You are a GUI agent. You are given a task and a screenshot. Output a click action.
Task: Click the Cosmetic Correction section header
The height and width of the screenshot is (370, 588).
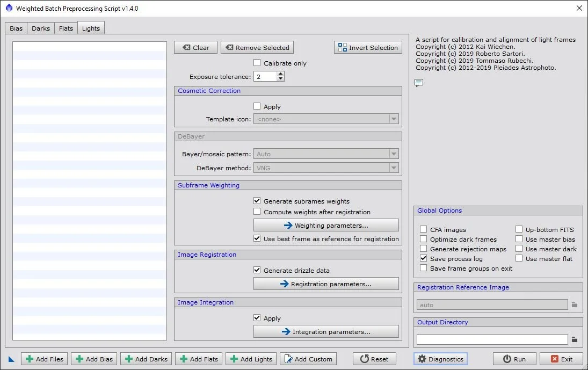(x=288, y=91)
